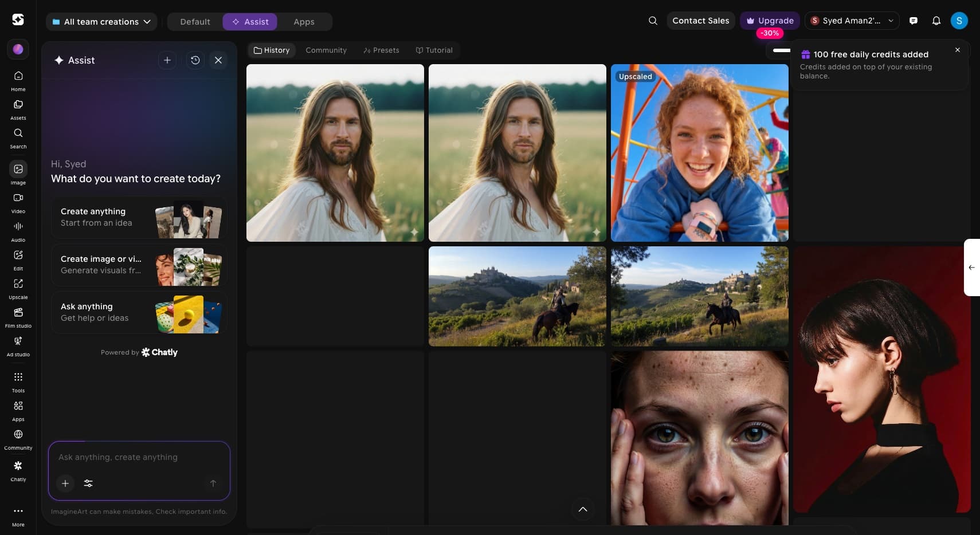This screenshot has height=535, width=980.
Task: Focus the Ask anything prompt field
Action: (139, 457)
